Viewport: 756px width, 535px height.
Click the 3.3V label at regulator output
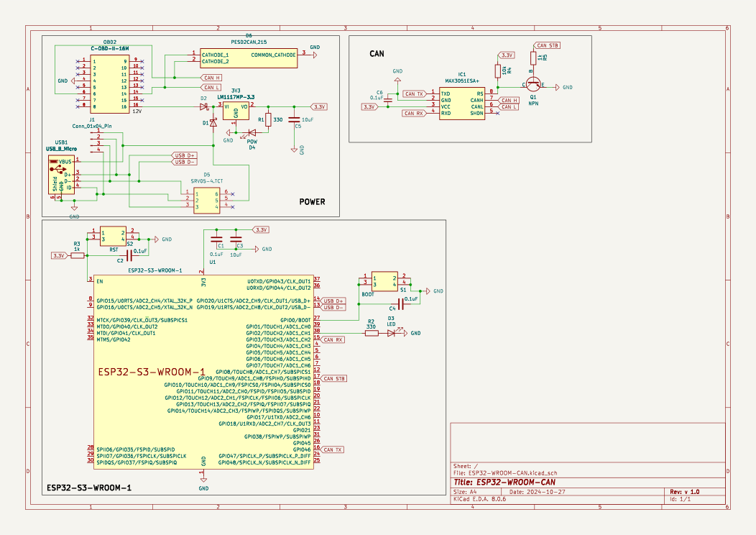[x=318, y=106]
